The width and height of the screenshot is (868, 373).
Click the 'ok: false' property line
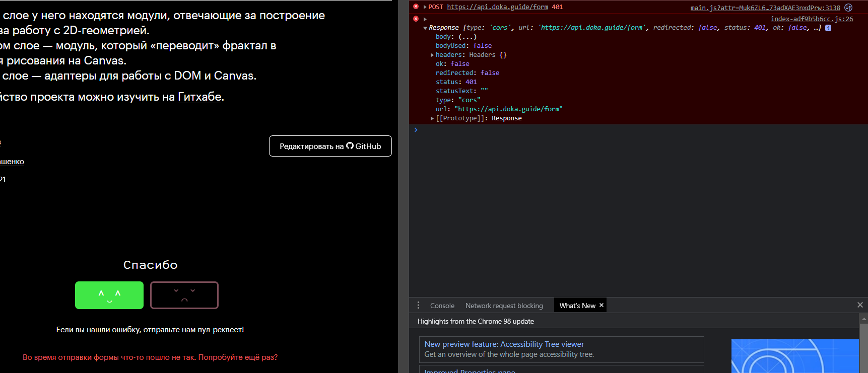click(452, 64)
